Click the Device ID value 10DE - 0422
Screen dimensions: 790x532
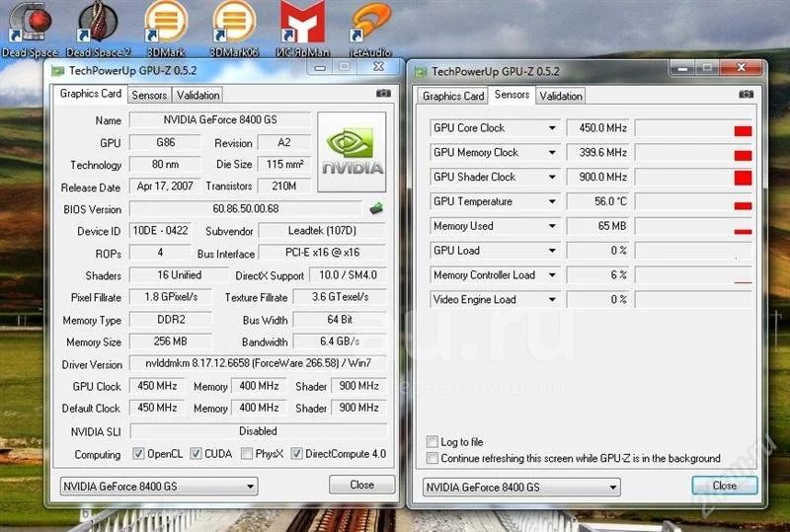tap(160, 231)
